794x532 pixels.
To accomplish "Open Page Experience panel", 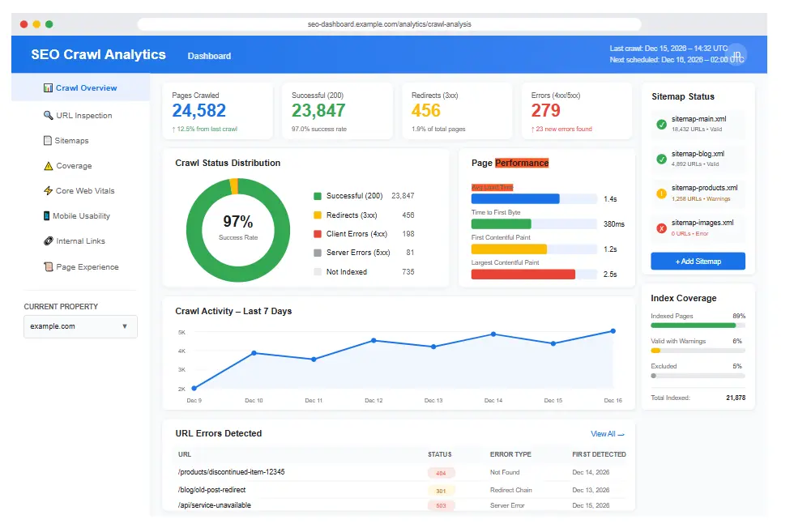I will 82,266.
